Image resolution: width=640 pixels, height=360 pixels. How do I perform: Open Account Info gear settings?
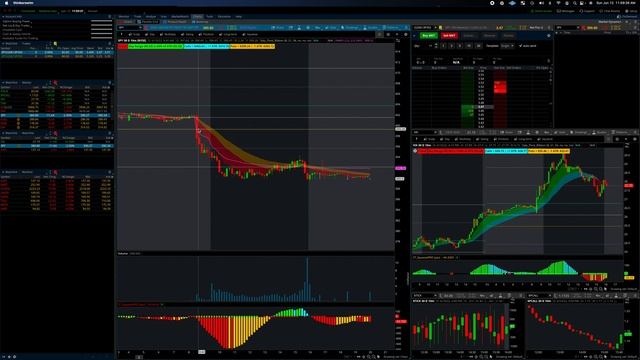[109, 17]
